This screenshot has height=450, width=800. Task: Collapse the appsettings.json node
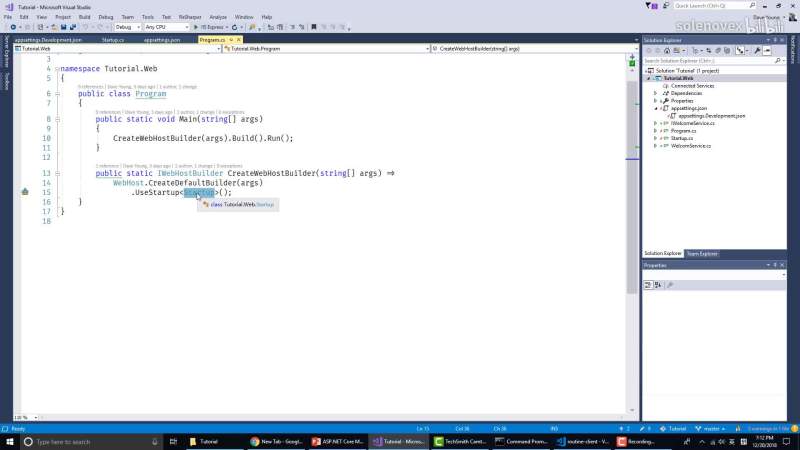pyautogui.click(x=656, y=108)
